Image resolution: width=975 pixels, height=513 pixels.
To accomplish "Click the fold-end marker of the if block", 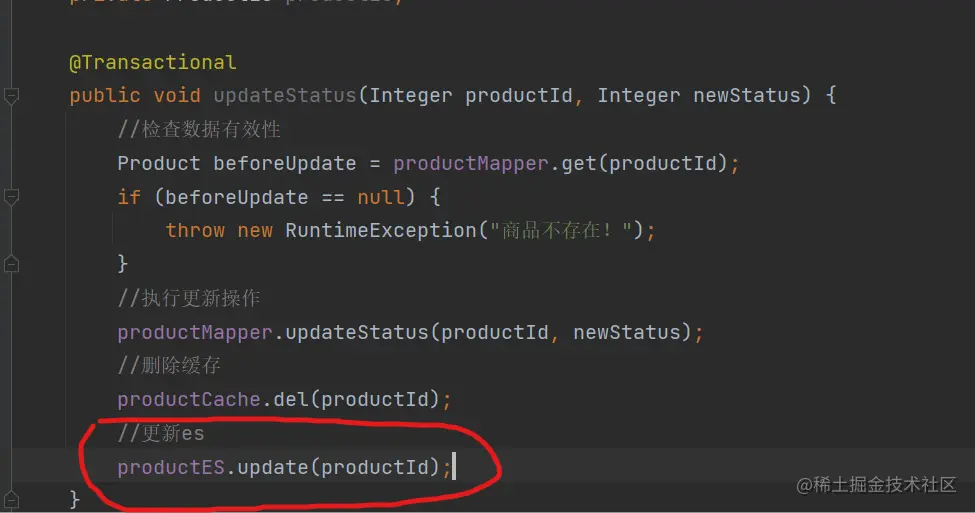I will point(11,264).
